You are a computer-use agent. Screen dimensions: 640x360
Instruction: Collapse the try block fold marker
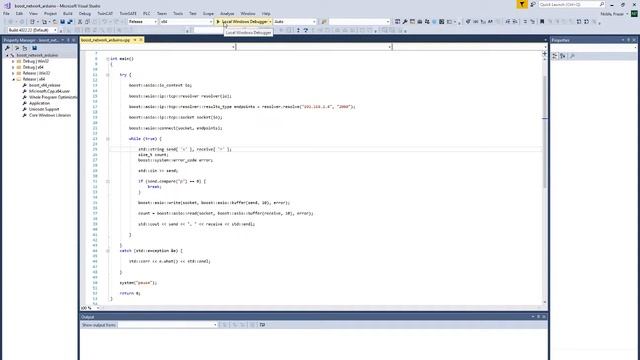pyautogui.click(x=108, y=75)
